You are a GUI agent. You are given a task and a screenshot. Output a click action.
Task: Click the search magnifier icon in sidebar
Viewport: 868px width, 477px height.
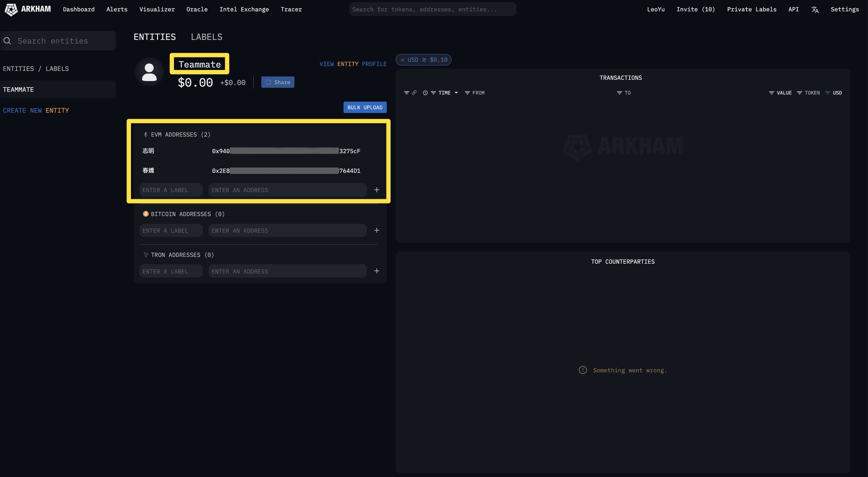coord(7,41)
